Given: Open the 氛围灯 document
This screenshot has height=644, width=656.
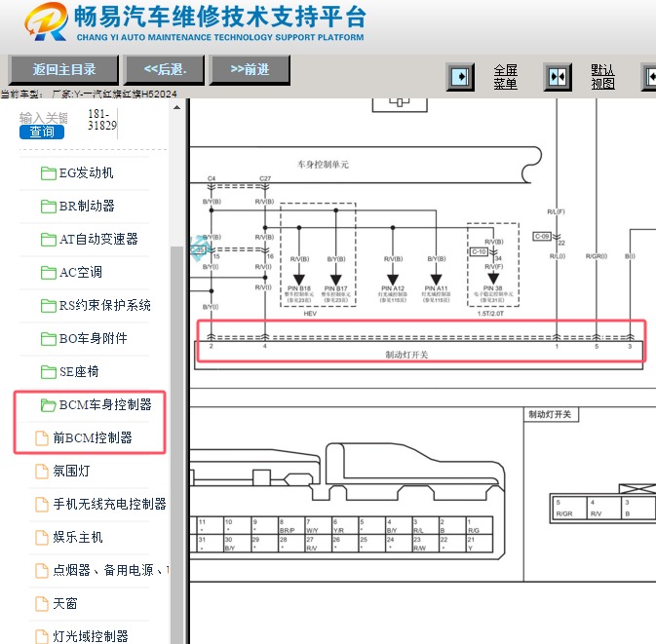Looking at the screenshot, I should coord(71,471).
